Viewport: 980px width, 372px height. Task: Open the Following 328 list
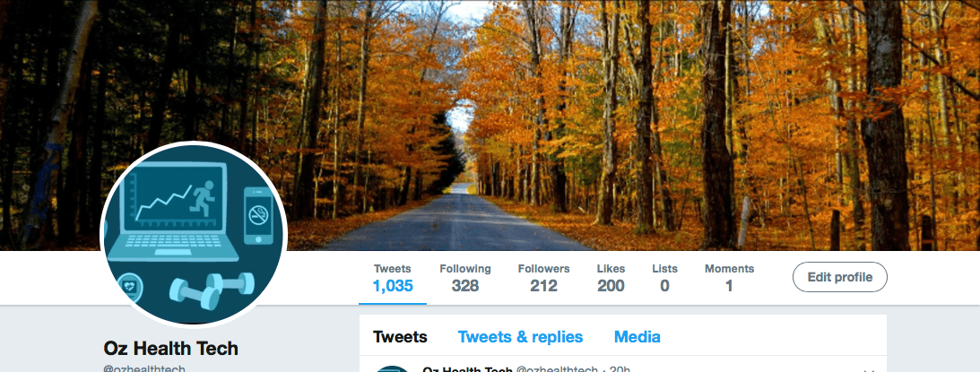[x=465, y=278]
